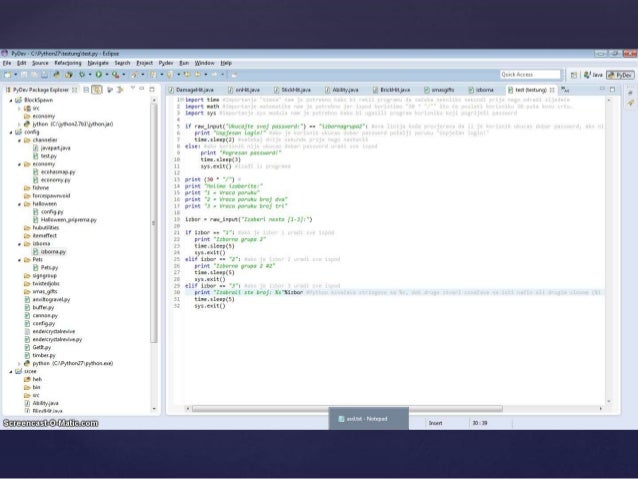Collapse the config project node
Viewport: 638px width, 479px height.
(x=11, y=132)
